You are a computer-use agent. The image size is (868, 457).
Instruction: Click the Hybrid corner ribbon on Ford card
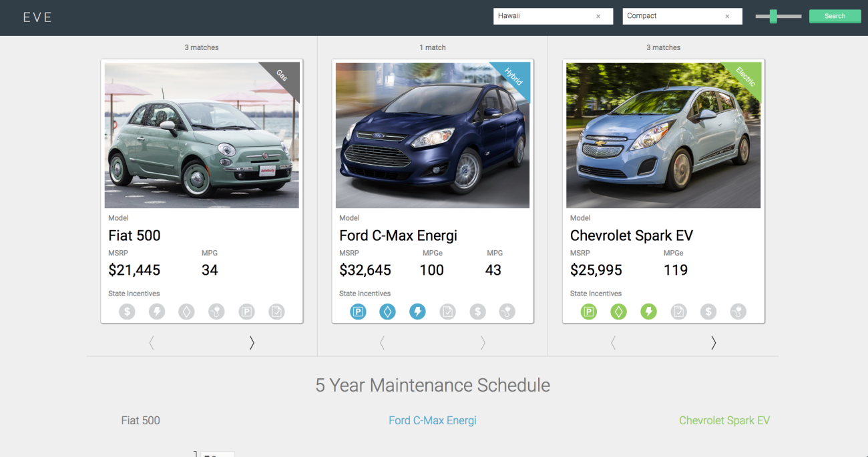point(513,76)
